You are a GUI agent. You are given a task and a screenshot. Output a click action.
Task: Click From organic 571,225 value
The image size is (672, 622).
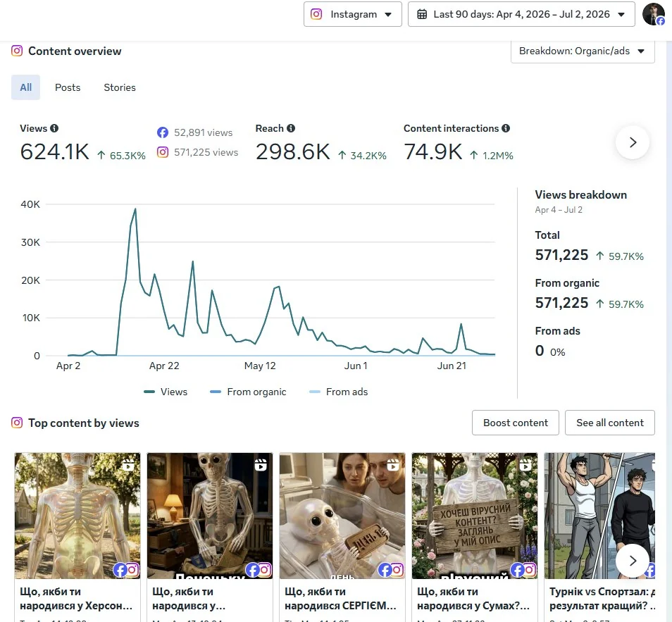tap(561, 303)
